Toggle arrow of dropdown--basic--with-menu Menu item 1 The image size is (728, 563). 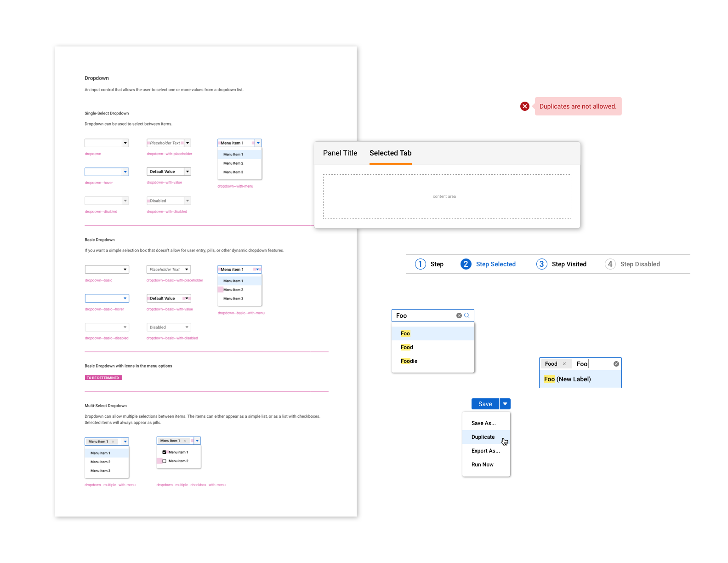click(258, 270)
